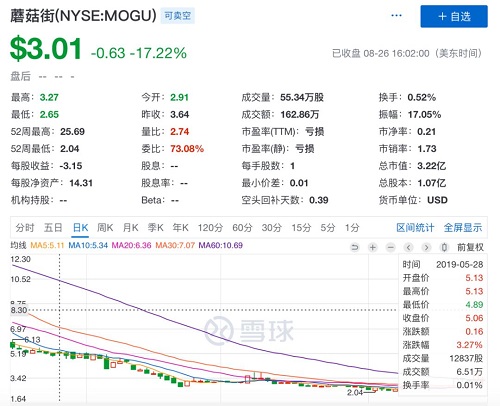Click the chart reset (undo arrow) icon
The height and width of the screenshot is (406, 500).
[x=355, y=247]
